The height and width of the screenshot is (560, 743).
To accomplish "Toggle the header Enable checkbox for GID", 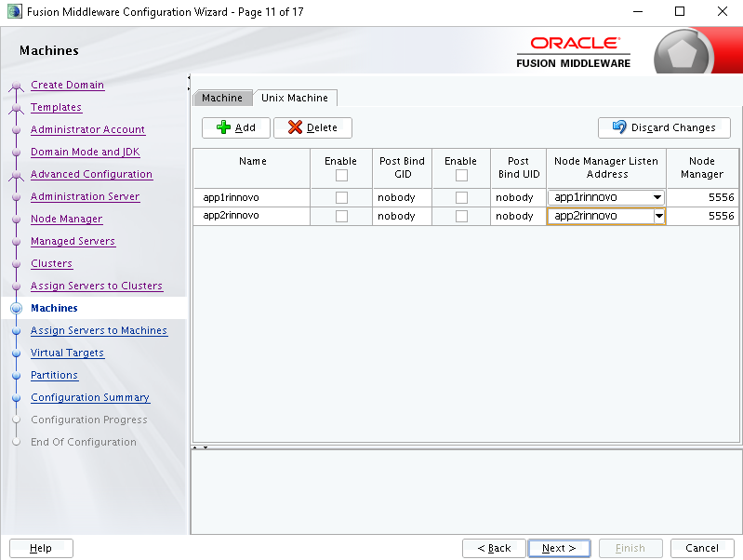I will click(x=341, y=176).
